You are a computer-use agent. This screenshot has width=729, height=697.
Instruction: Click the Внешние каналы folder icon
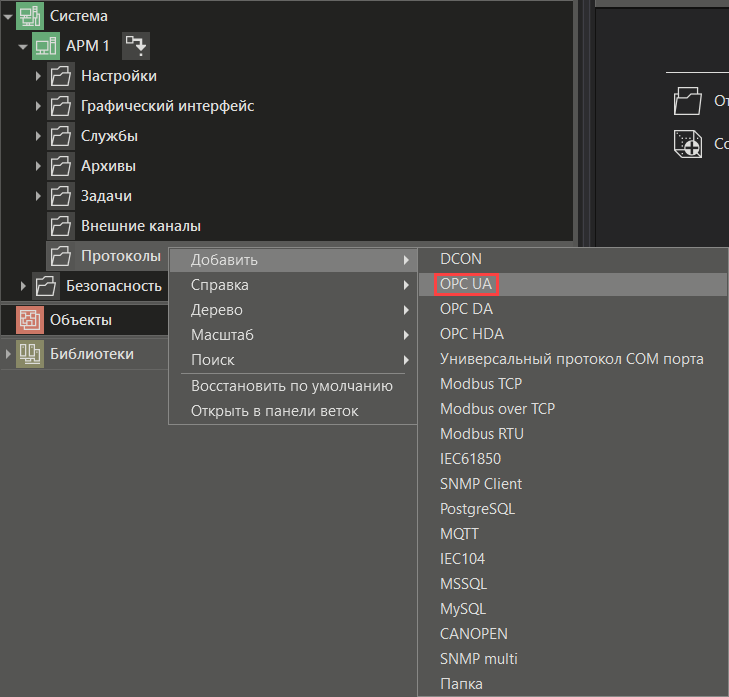61,226
